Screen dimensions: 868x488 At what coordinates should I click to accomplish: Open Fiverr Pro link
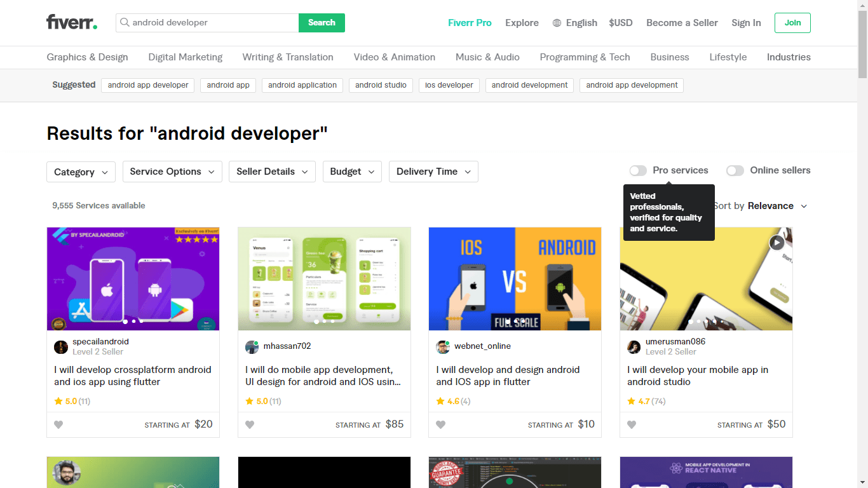pos(470,23)
